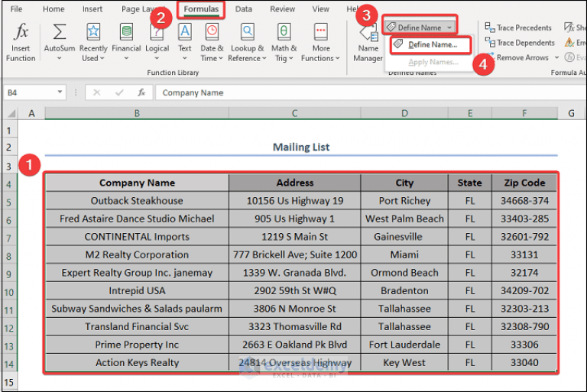The height and width of the screenshot is (392, 587).
Task: Expand the Name Box dropdown arrow
Action: pos(60,92)
